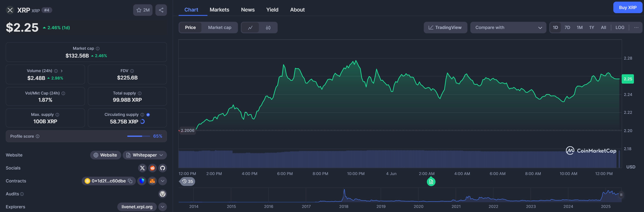Screen dimensions: 644x212
Task: Open XRP's X (Twitter) social link
Action: point(142,168)
